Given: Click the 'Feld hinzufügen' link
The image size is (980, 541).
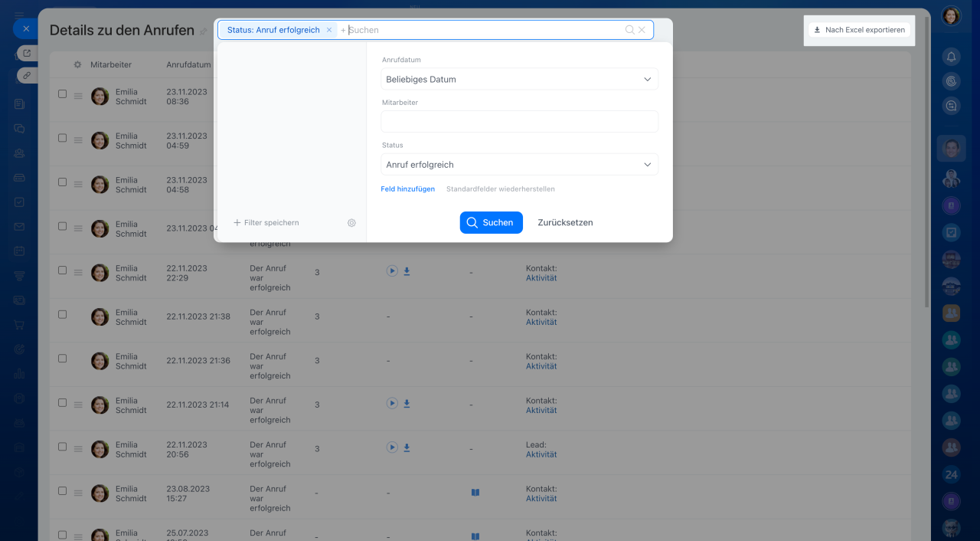Looking at the screenshot, I should tap(407, 189).
